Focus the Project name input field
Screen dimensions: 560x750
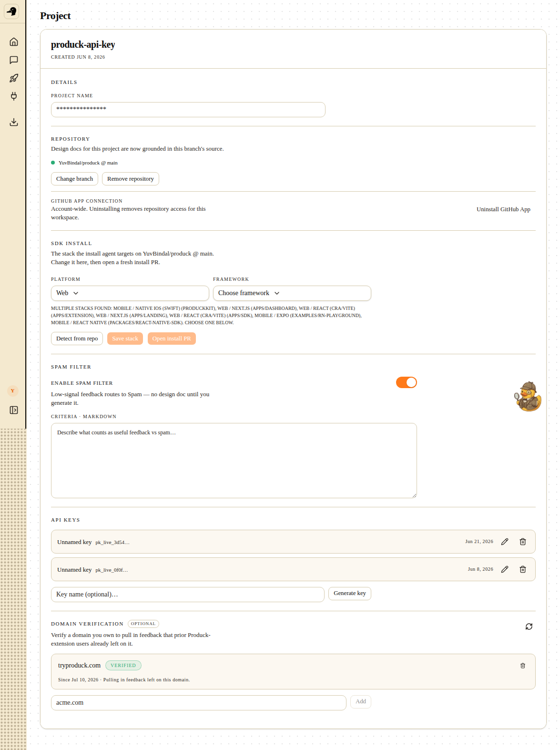point(188,110)
